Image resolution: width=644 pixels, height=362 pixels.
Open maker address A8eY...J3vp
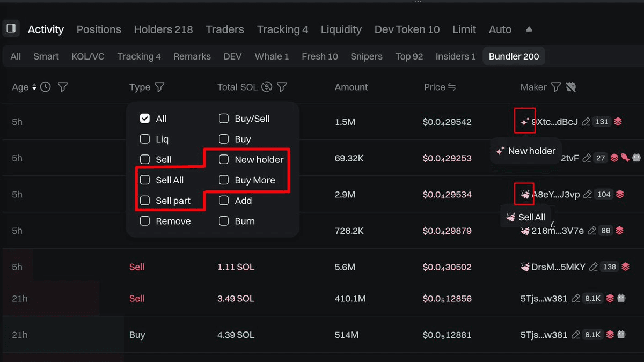coord(555,194)
